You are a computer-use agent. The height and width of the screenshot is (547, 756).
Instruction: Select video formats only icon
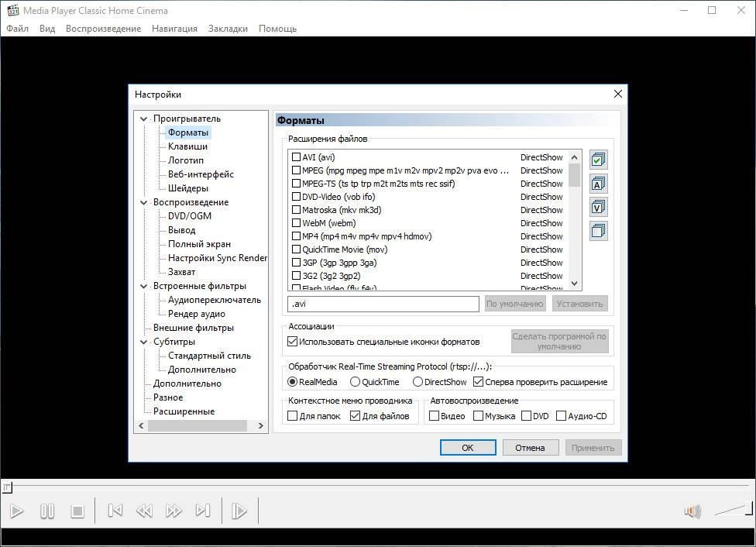(598, 207)
